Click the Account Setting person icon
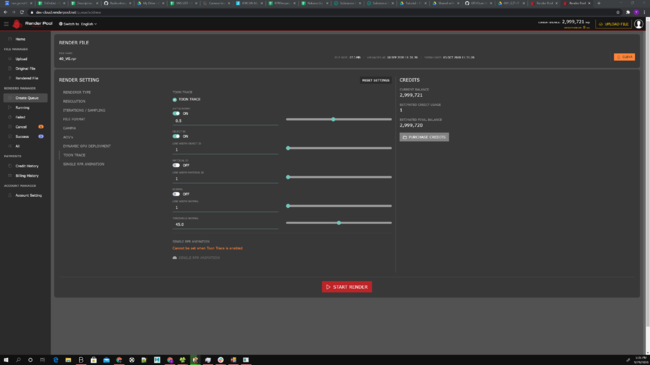Image resolution: width=650 pixels, height=365 pixels. tap(10, 195)
